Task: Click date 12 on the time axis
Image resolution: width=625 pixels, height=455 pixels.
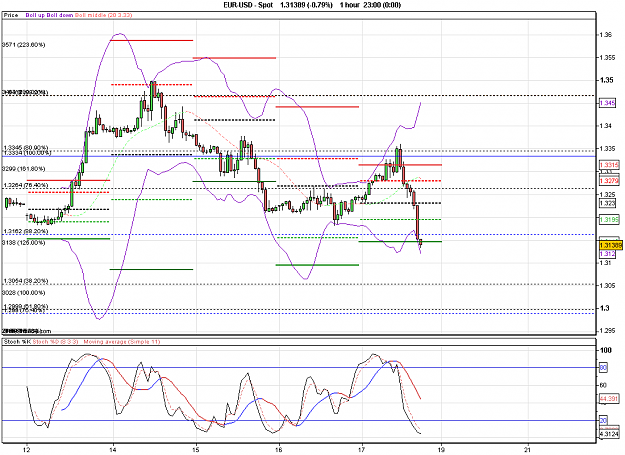Action: coord(27,450)
